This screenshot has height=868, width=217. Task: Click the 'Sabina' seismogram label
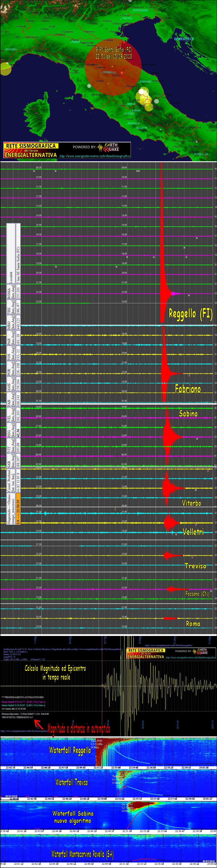188,413
